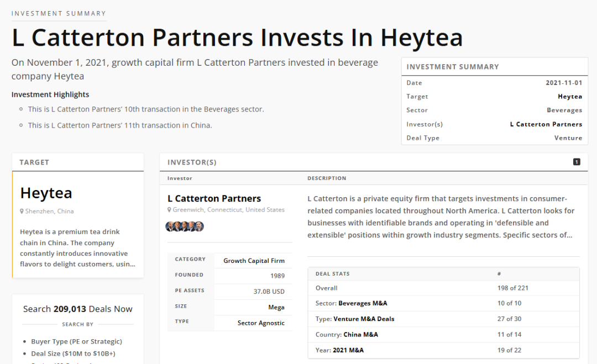Click the 'SEARCH BY' label
This screenshot has width=597, height=364.
(78, 324)
